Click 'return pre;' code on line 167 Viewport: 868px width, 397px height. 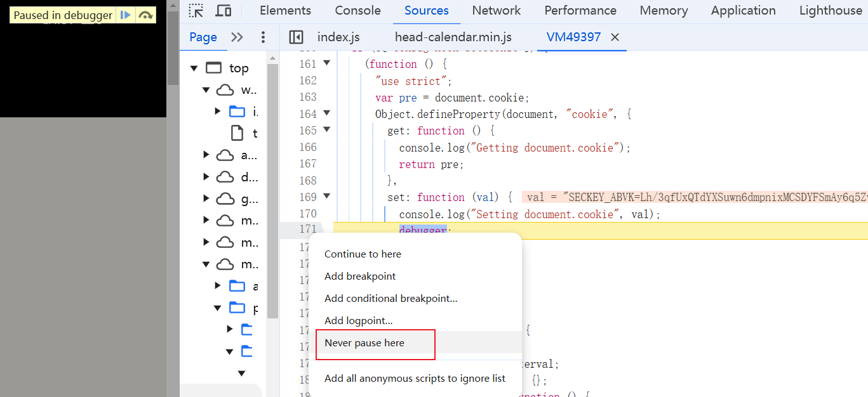click(431, 164)
